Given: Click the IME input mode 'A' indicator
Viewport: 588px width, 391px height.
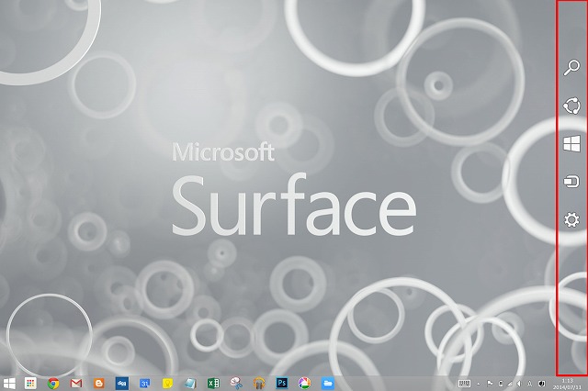Looking at the screenshot, I should click(x=530, y=384).
